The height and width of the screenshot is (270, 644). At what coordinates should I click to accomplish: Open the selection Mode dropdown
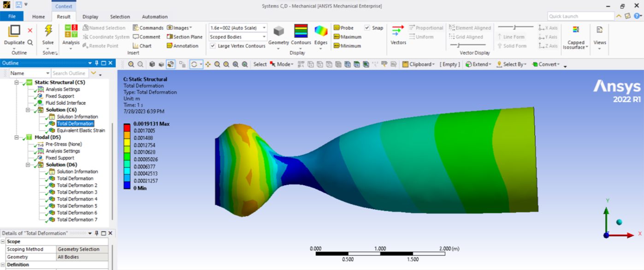click(282, 65)
